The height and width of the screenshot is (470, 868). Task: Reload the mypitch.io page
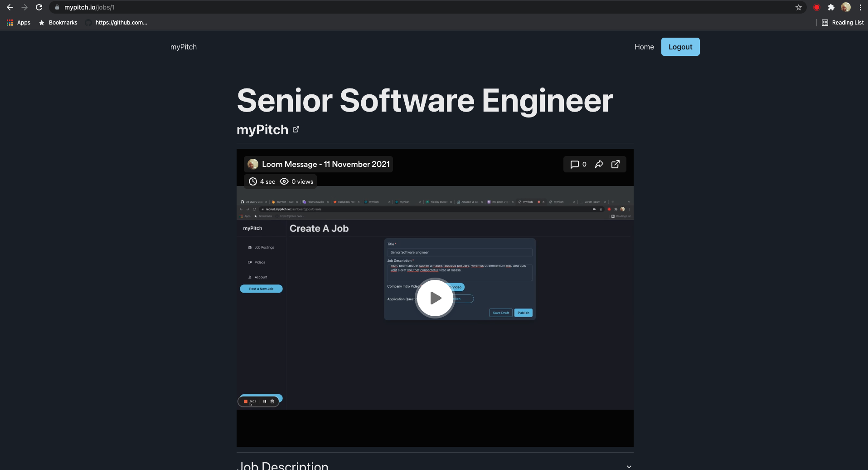tap(39, 7)
